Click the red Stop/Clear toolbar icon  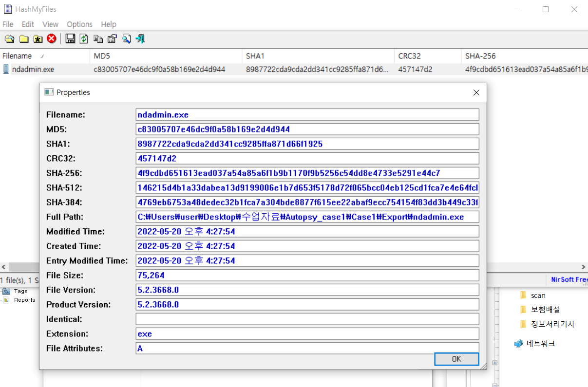52,39
